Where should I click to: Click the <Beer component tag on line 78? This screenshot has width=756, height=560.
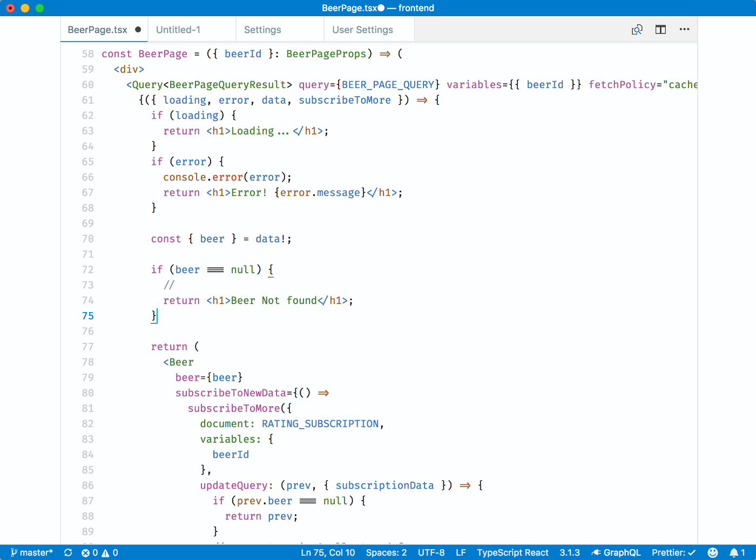tap(178, 362)
